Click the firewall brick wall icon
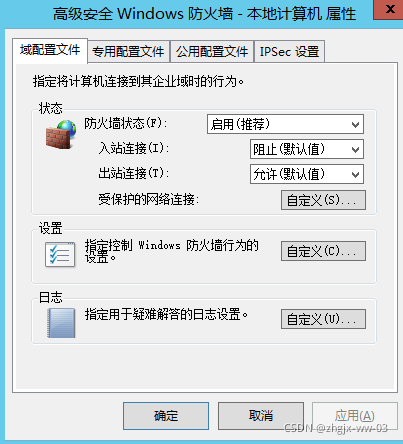 coord(61,134)
